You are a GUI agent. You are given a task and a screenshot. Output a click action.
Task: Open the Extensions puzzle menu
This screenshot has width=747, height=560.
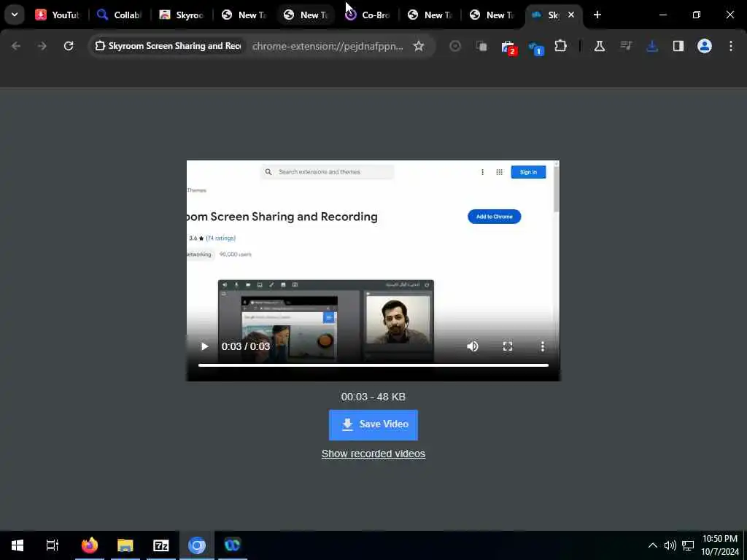561,46
